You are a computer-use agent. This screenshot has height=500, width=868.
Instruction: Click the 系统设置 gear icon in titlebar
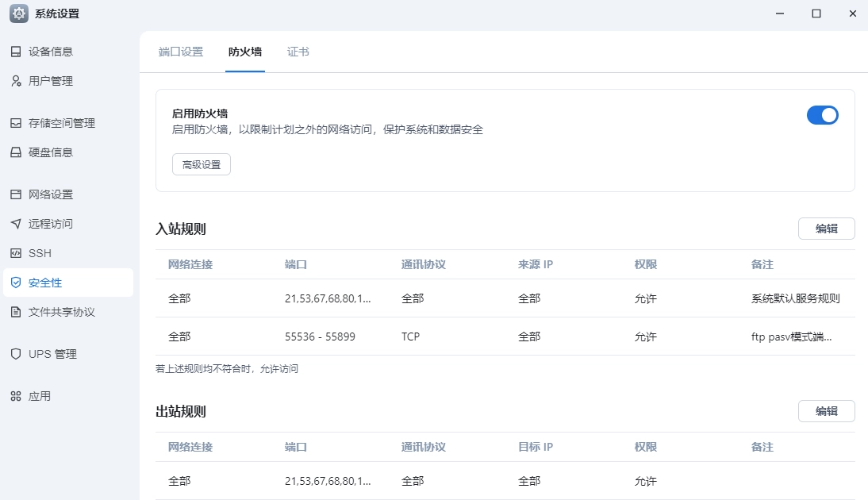17,13
